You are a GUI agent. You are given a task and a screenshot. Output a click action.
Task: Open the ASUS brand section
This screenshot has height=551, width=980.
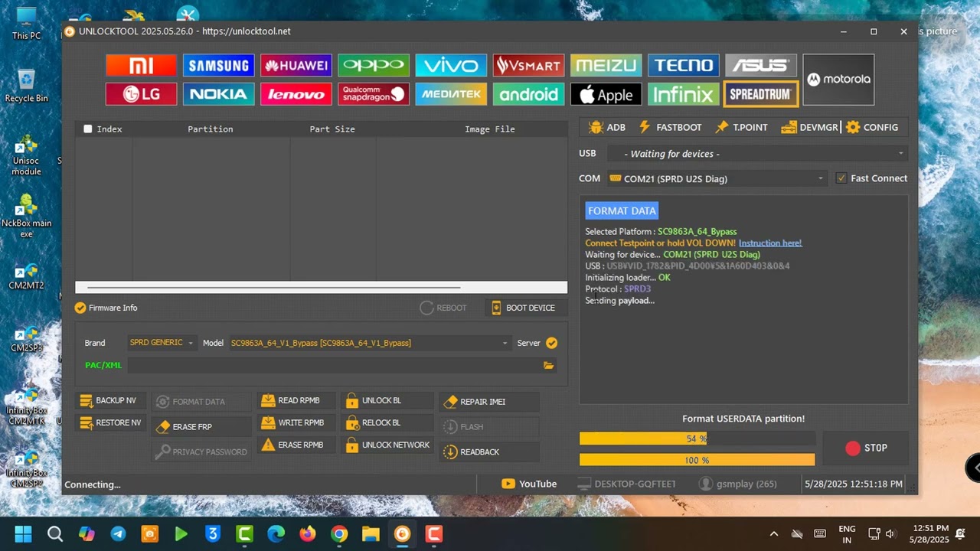coord(760,65)
